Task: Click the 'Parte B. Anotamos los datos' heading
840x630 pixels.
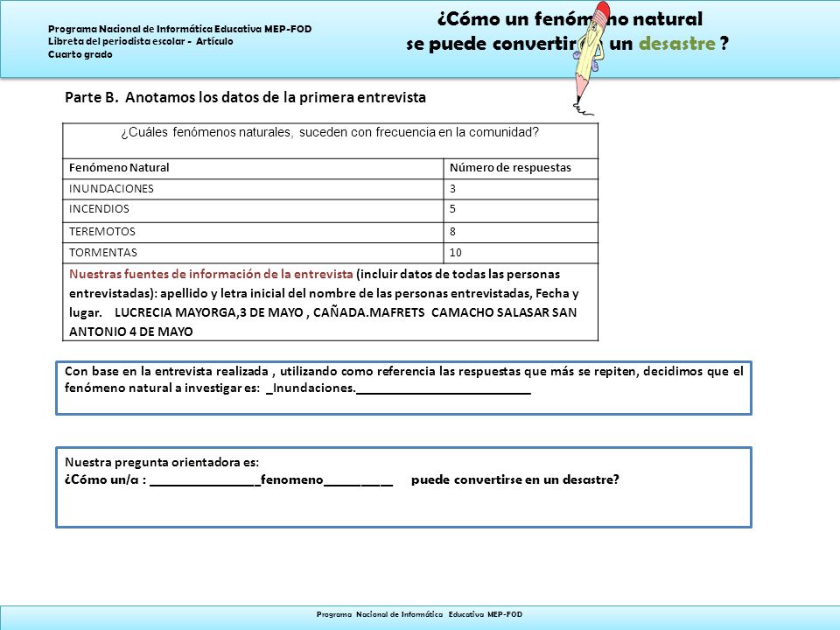Action: click(x=245, y=97)
